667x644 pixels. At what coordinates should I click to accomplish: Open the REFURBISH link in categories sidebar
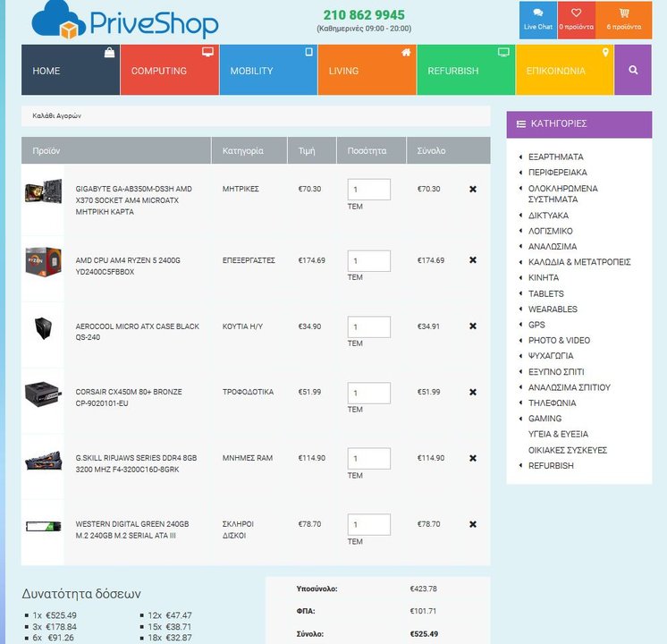551,466
